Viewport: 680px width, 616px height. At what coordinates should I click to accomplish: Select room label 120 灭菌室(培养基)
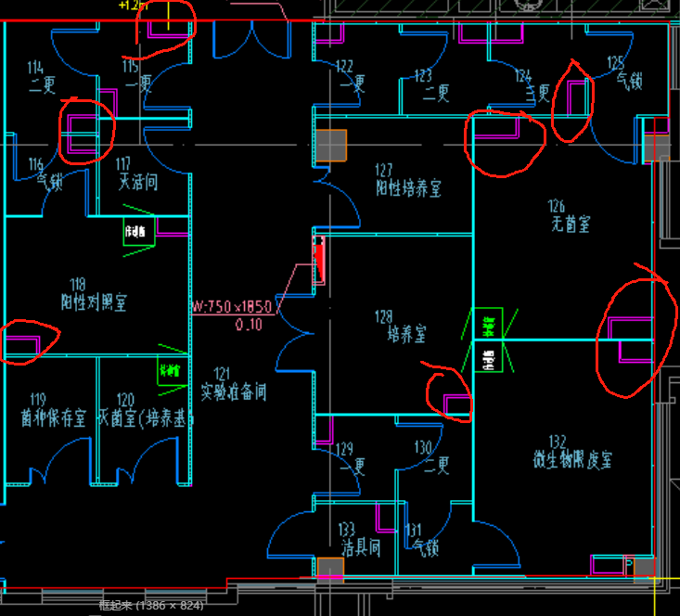145,410
